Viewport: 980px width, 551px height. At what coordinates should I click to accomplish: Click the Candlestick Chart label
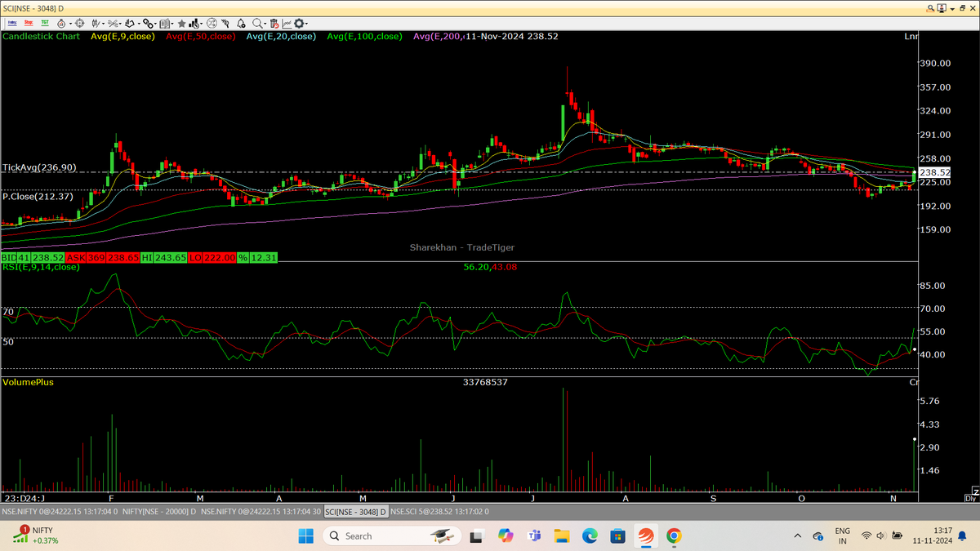tap(42, 36)
